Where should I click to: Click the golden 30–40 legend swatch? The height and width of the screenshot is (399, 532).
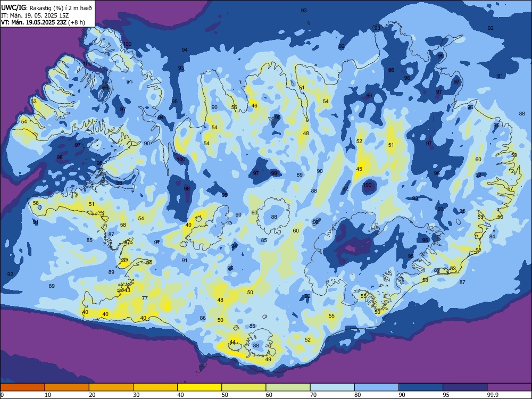point(155,387)
